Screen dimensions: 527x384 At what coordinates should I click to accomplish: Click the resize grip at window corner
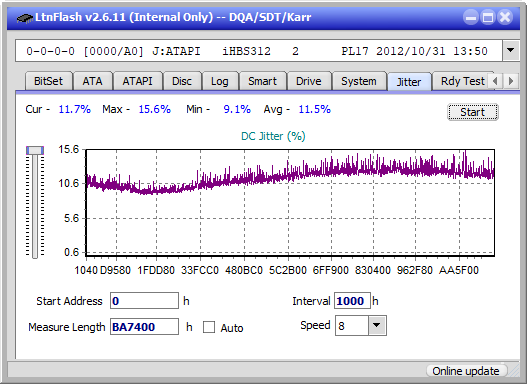click(x=513, y=371)
